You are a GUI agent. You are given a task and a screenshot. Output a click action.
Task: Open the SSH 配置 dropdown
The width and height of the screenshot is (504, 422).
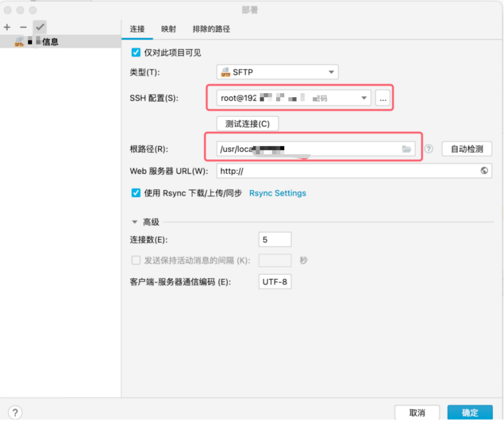294,98
